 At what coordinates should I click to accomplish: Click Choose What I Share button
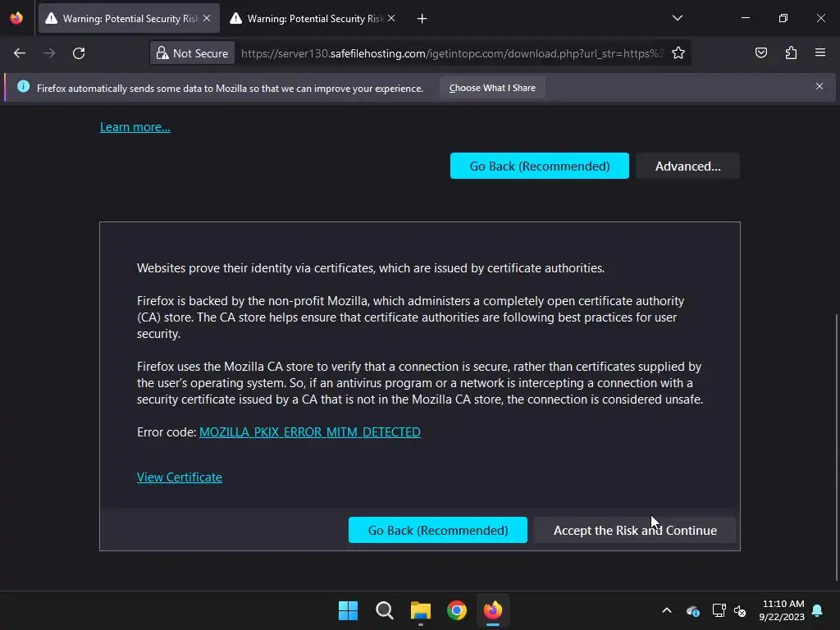[492, 88]
